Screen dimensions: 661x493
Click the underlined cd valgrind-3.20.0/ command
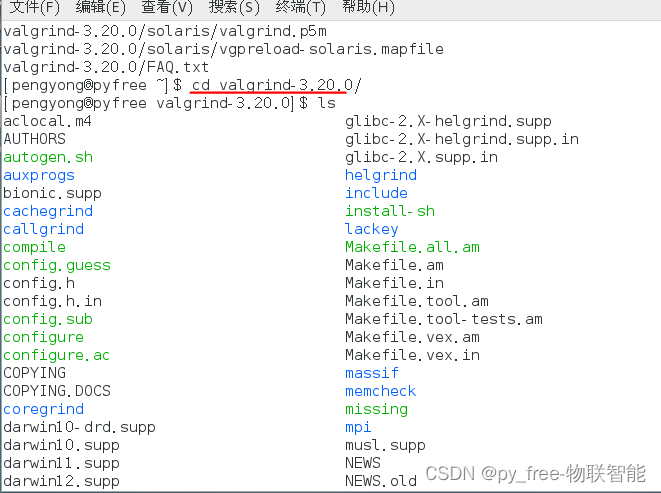click(276, 85)
